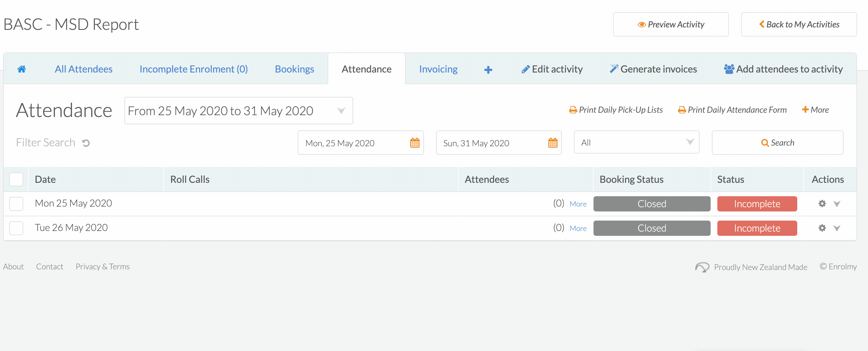Image resolution: width=868 pixels, height=351 pixels.
Task: Click Closed status for Tue 26 May
Action: coord(652,228)
